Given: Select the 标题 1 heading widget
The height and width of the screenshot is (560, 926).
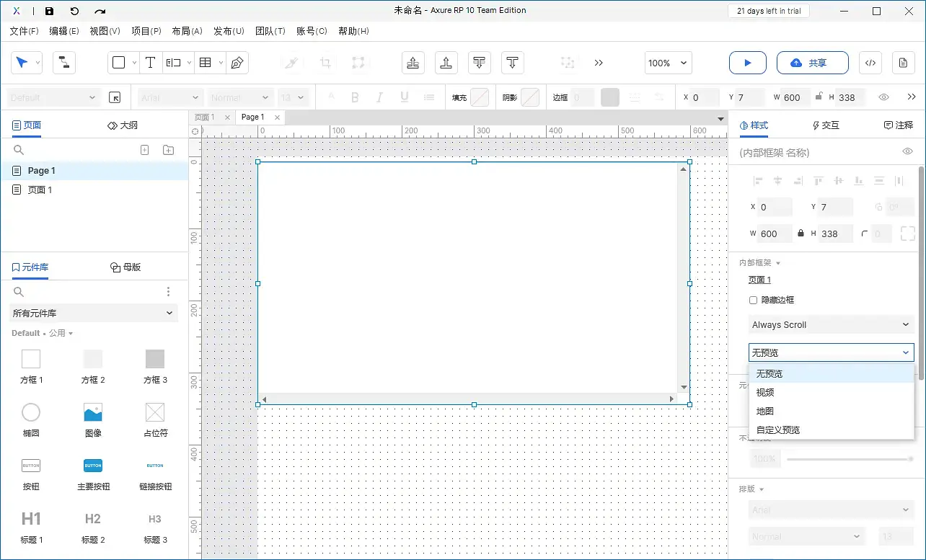Looking at the screenshot, I should point(31,526).
